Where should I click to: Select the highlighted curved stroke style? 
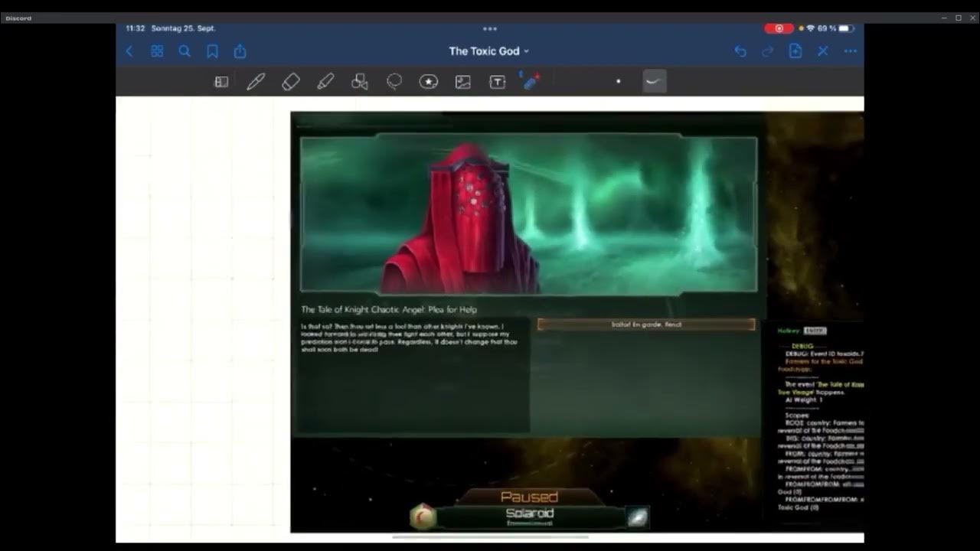click(655, 81)
